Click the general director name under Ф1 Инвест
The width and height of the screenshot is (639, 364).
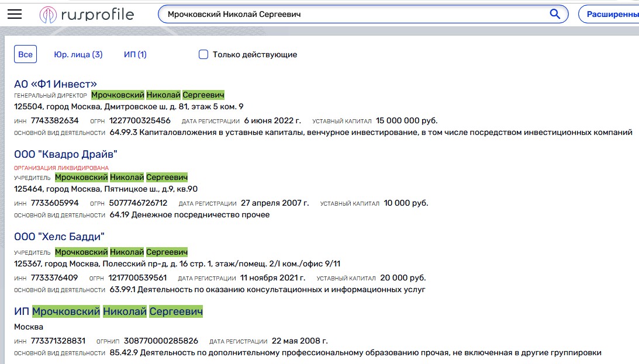[x=157, y=95]
